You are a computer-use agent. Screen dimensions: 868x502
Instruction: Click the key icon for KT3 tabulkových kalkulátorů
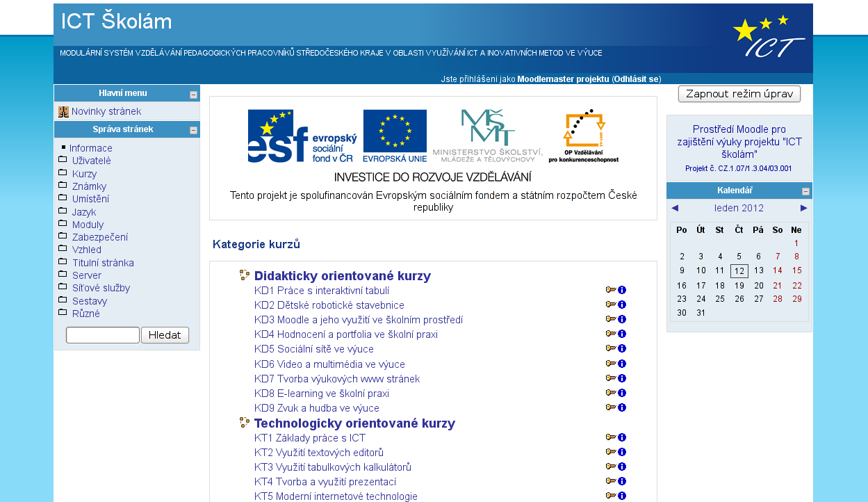[x=611, y=467]
